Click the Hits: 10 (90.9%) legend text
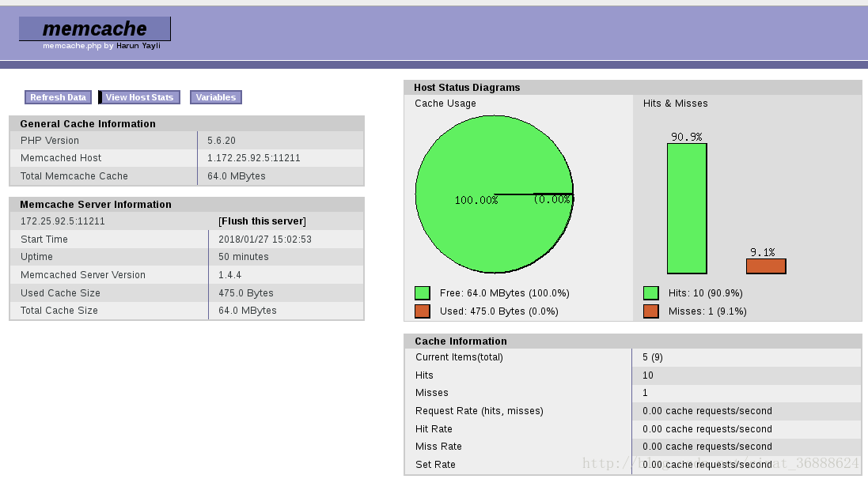The image size is (868, 479). [705, 293]
